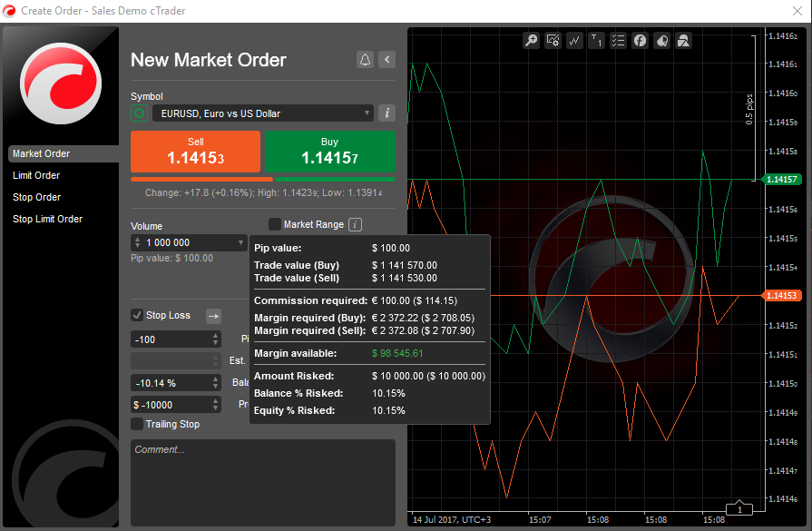Open symbol info 'i' button beside EURUSD
Viewport: 812px width, 531px height.
tap(386, 113)
